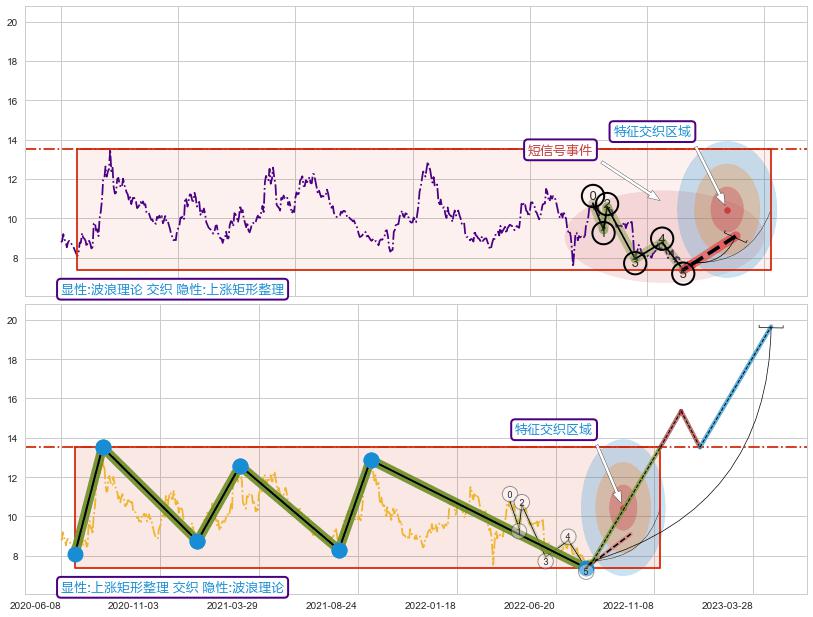Click the 2023-03-28 date label

point(727,606)
